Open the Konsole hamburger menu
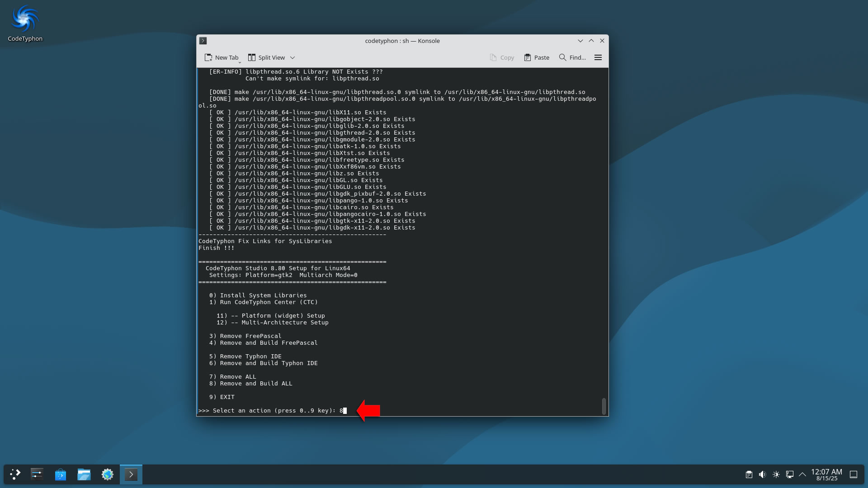Viewport: 868px width, 488px height. pyautogui.click(x=598, y=57)
